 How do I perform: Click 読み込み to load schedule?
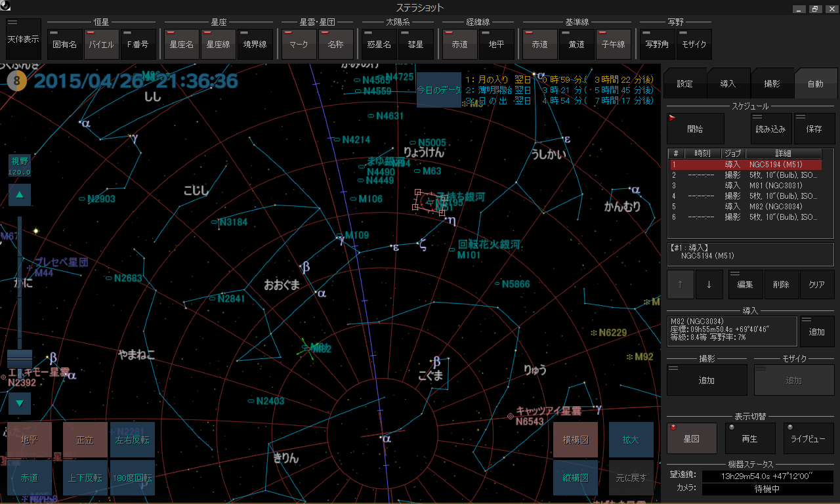click(771, 129)
